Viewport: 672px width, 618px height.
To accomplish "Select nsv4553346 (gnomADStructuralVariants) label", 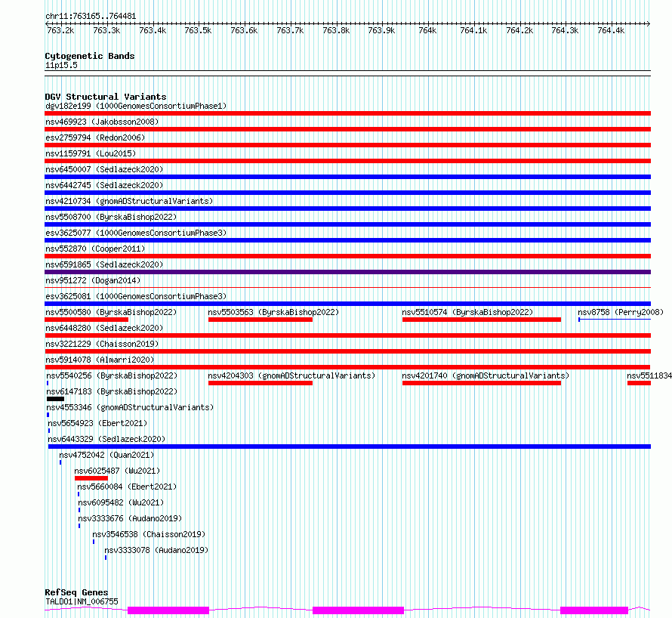I will tap(130, 407).
